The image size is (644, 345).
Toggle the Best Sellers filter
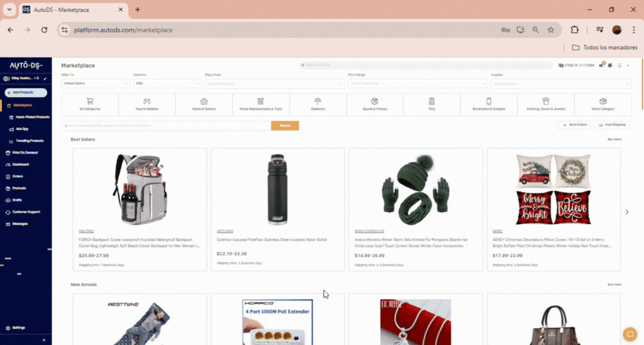(x=574, y=125)
